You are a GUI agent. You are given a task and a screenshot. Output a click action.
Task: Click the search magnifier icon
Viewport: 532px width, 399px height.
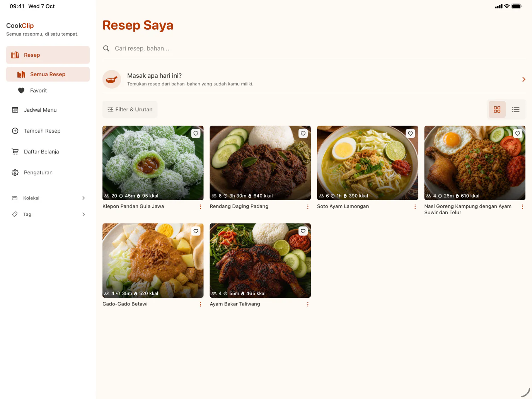tap(106, 48)
